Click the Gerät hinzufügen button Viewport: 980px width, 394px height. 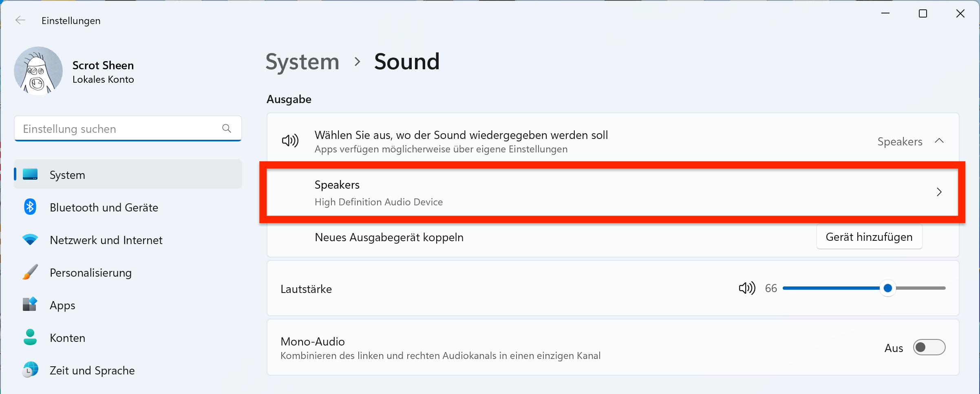point(869,237)
